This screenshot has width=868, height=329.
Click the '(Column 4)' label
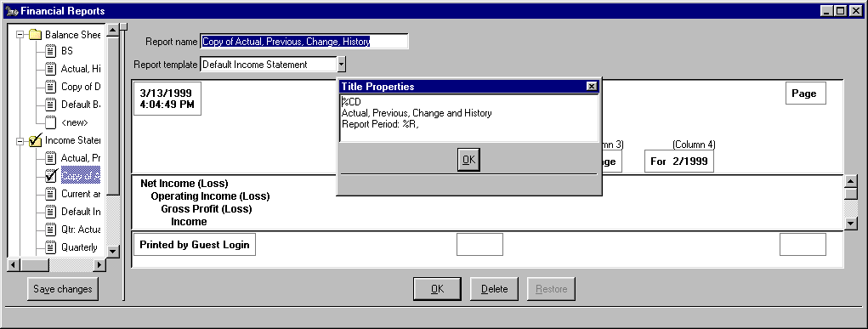coord(694,145)
